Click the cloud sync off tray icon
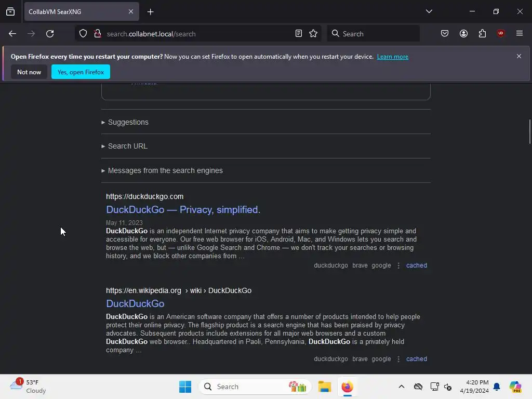 pos(418,387)
